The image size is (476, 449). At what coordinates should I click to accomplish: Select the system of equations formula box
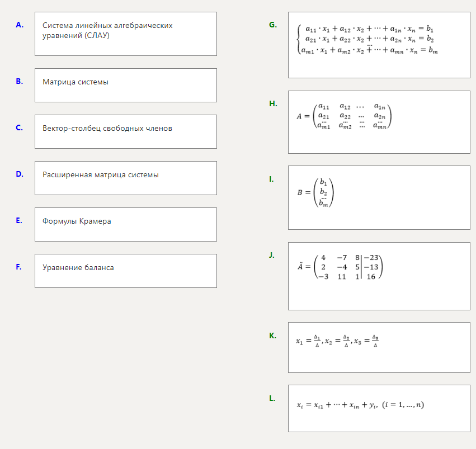[379, 45]
